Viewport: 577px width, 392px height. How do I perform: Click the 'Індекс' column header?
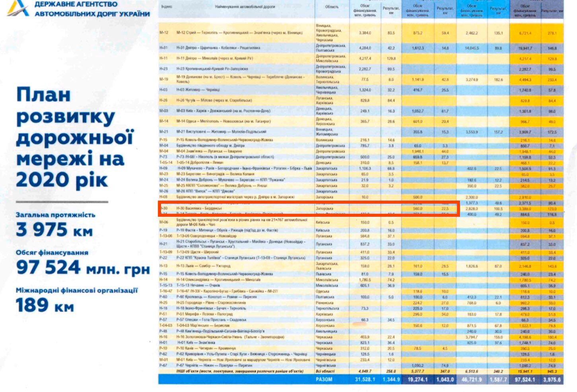[x=167, y=7]
